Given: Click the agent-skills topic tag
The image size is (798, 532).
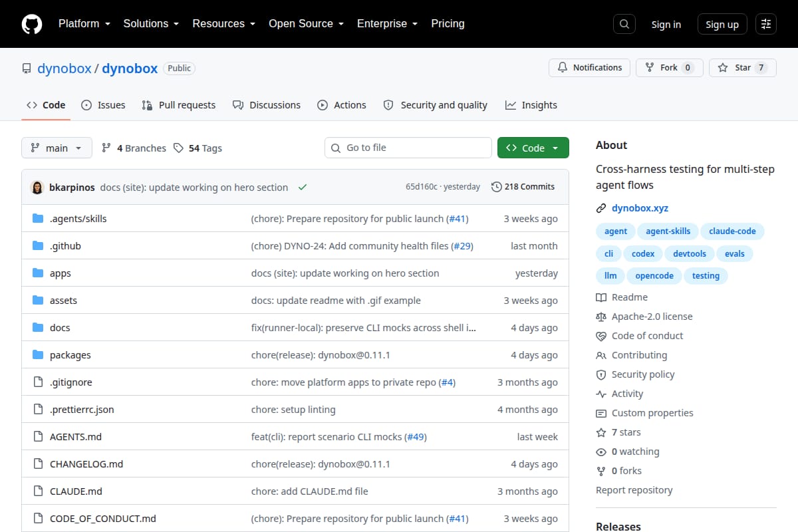Looking at the screenshot, I should click(x=668, y=231).
